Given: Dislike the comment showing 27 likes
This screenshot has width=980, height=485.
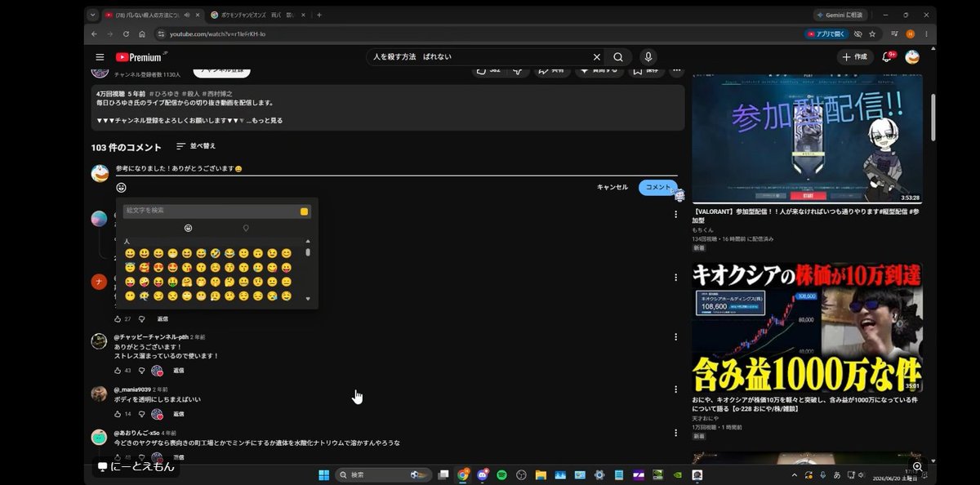Looking at the screenshot, I should click(x=141, y=318).
